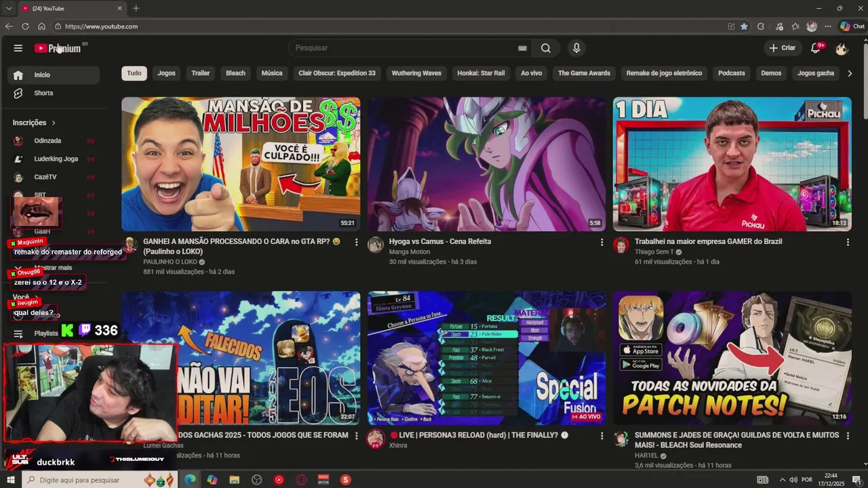Open Edge from the Windows taskbar

click(x=190, y=480)
